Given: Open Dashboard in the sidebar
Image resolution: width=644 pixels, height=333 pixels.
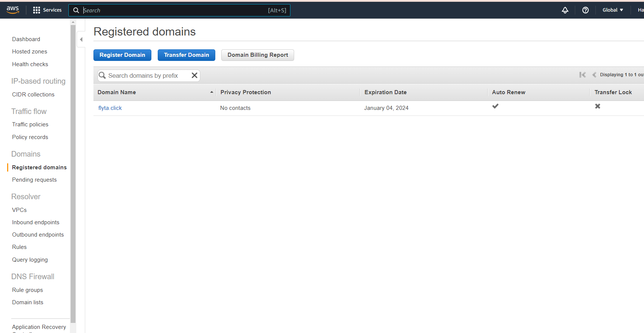Looking at the screenshot, I should point(26,39).
